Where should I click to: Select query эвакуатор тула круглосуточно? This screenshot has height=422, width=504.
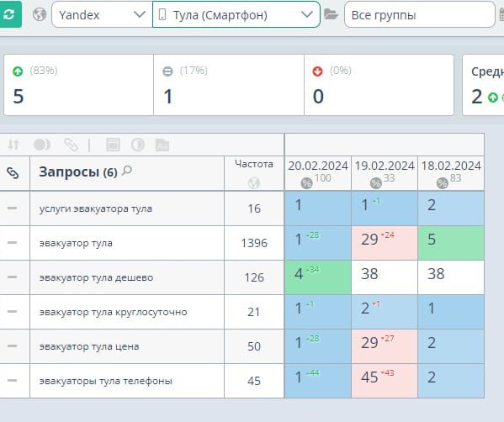113,312
